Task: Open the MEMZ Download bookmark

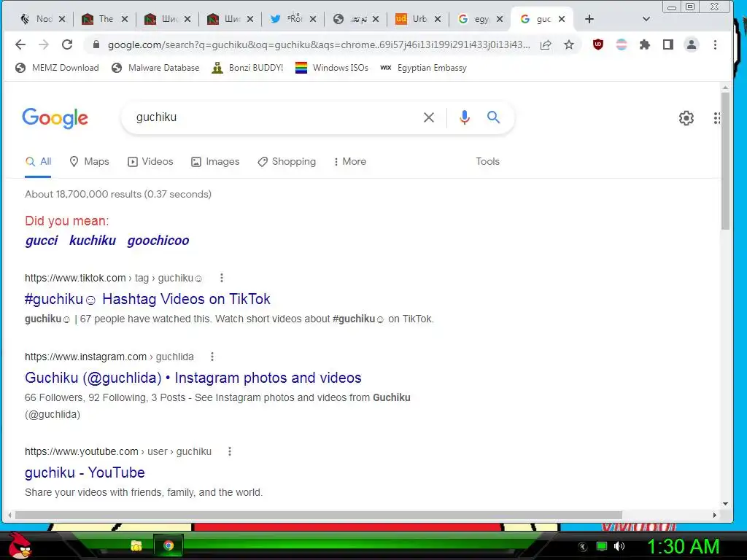Action: [x=57, y=68]
